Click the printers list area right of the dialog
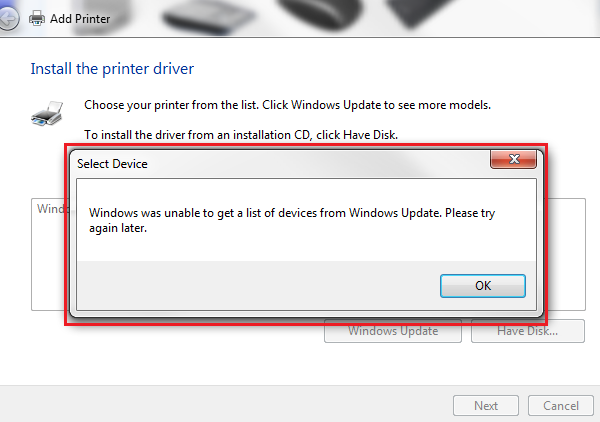600x422 pixels. 567,254
